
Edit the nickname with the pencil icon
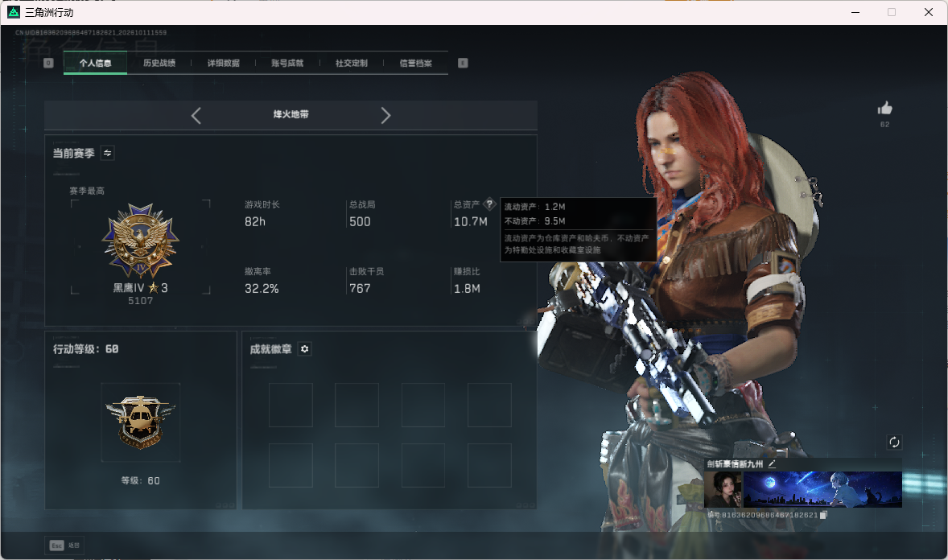coord(772,463)
